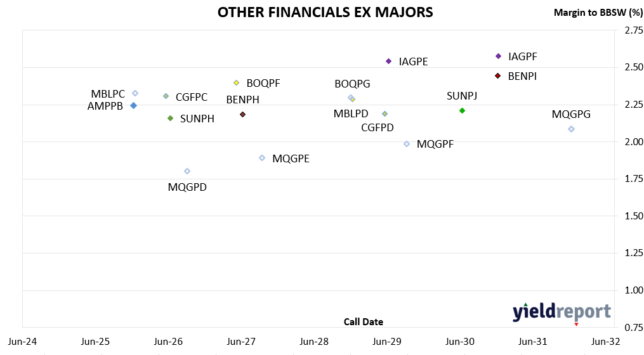Screen dimensions: 644x355
Task: Click the dark red BENPH marker
Action: pyautogui.click(x=242, y=115)
